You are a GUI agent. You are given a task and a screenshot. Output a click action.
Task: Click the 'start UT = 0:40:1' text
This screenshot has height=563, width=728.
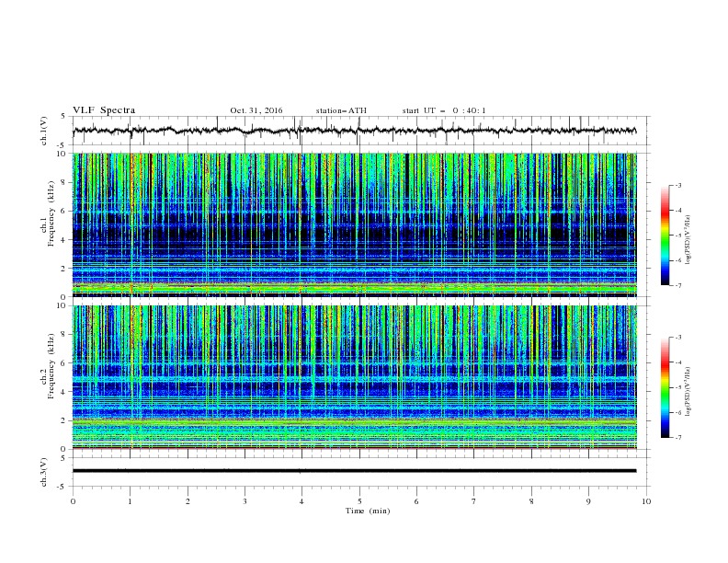pyautogui.click(x=444, y=110)
